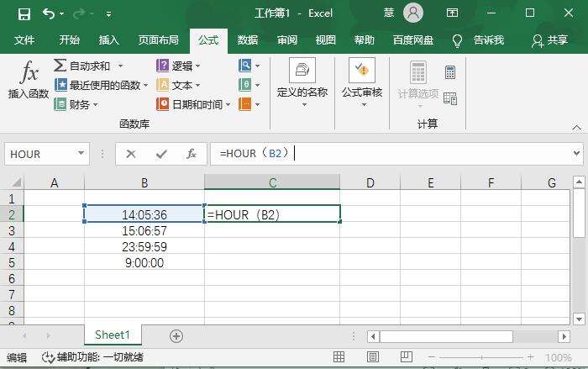Switch to the 开始 tab
588x369 pixels.
70,40
